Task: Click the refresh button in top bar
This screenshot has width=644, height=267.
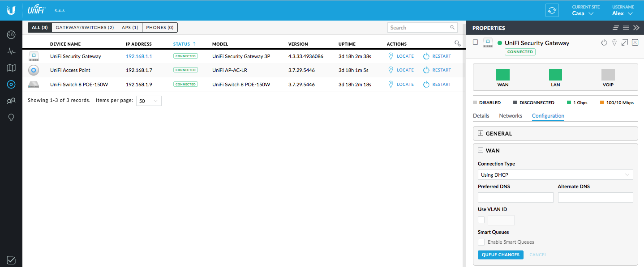Action: [x=552, y=10]
